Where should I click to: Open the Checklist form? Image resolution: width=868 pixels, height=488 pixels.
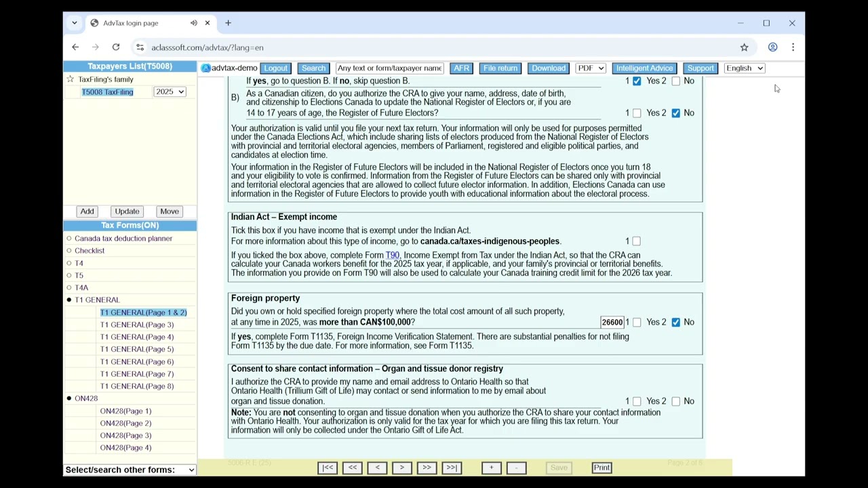(90, 251)
